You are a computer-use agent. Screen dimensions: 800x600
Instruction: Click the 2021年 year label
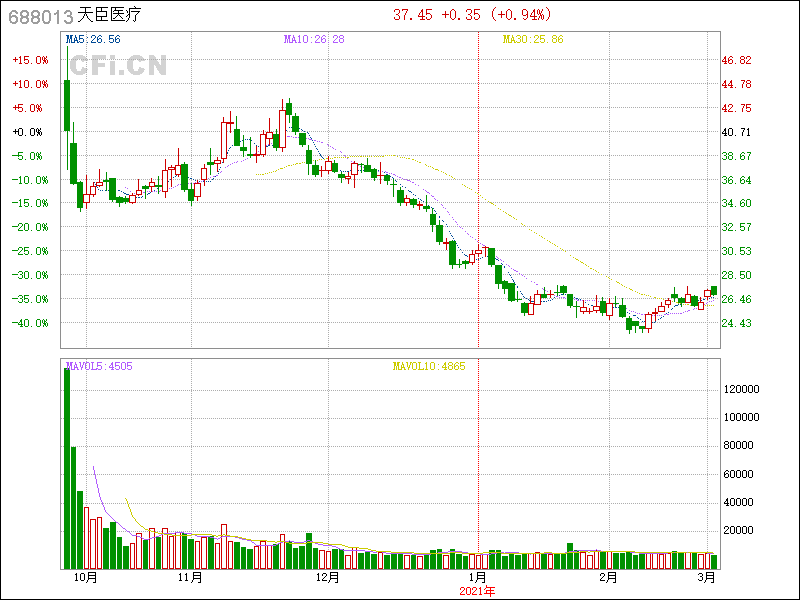478,591
